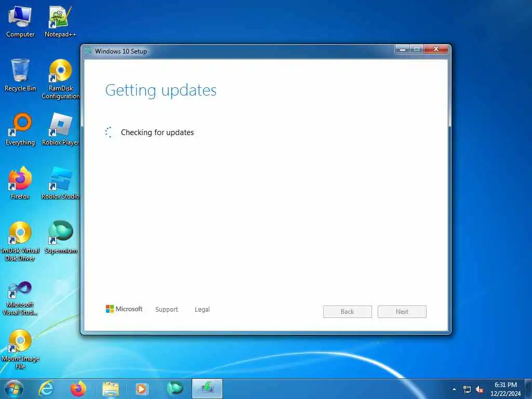This screenshot has width=532, height=399.
Task: Click the 'Checking for updates' text
Action: 157,132
